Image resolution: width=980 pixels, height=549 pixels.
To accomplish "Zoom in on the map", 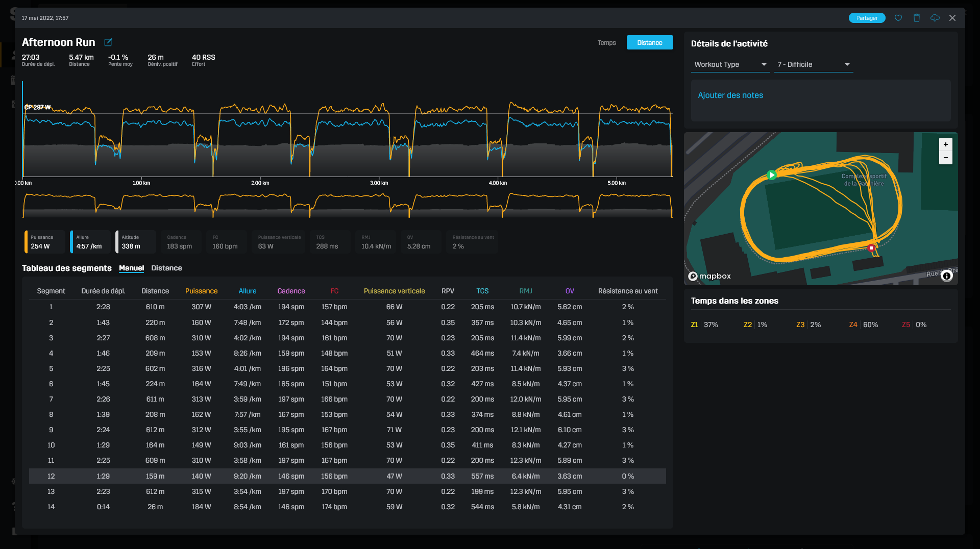I will 946,144.
